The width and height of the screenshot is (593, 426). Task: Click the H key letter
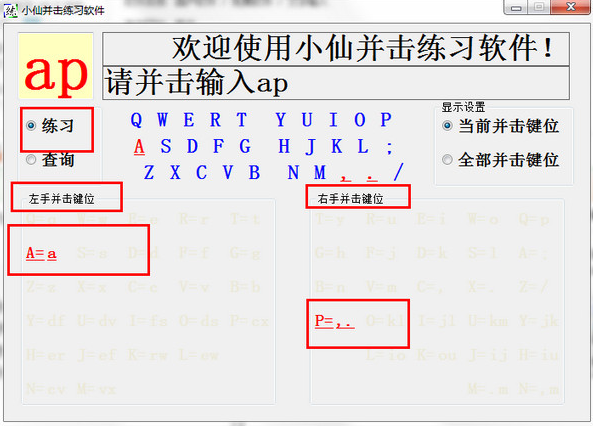[284, 146]
